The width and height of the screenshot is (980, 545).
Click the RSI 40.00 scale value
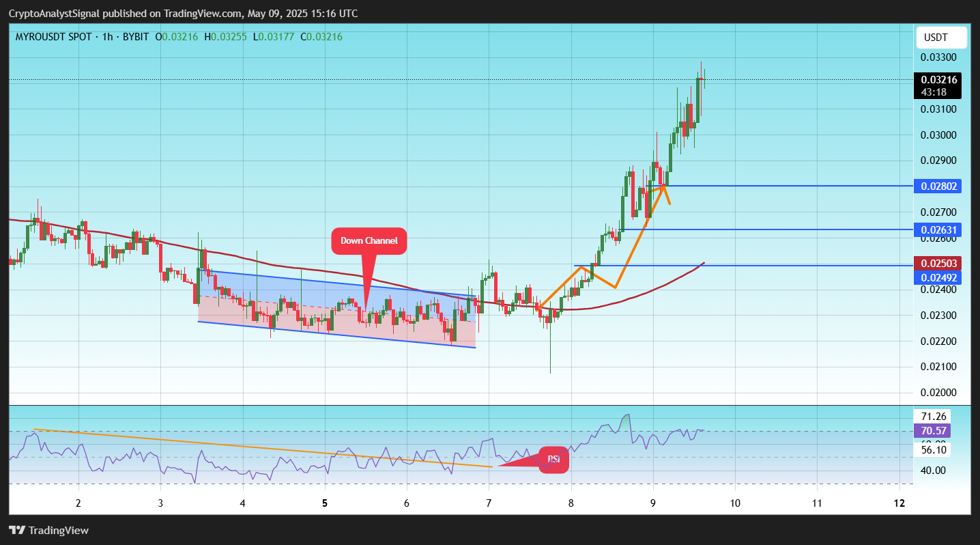tap(933, 470)
